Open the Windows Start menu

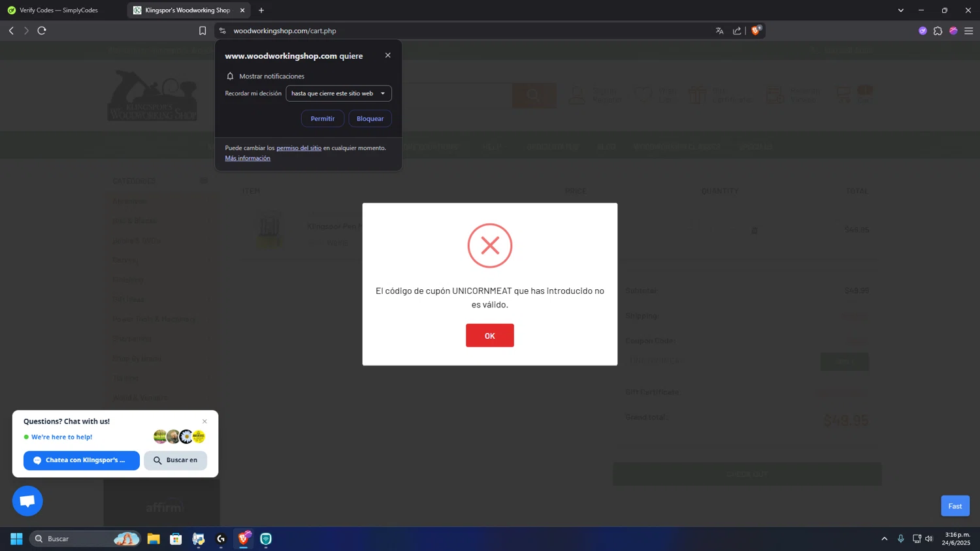pyautogui.click(x=16, y=539)
